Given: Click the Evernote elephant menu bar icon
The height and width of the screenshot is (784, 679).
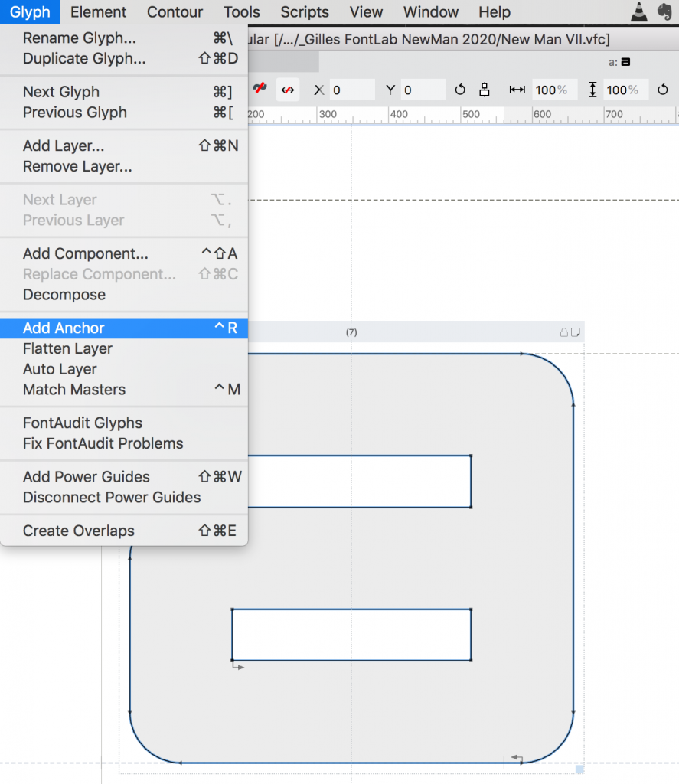Looking at the screenshot, I should 664,11.
